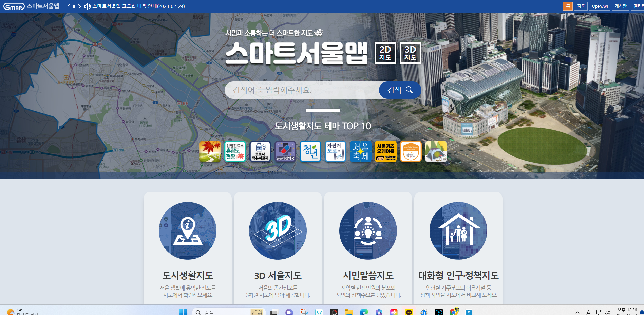Open File Explorer from the taskbar

pyautogui.click(x=349, y=312)
